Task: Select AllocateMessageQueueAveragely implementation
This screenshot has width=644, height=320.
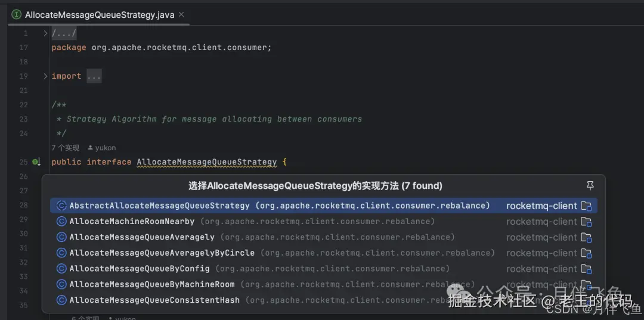Action: point(324,237)
